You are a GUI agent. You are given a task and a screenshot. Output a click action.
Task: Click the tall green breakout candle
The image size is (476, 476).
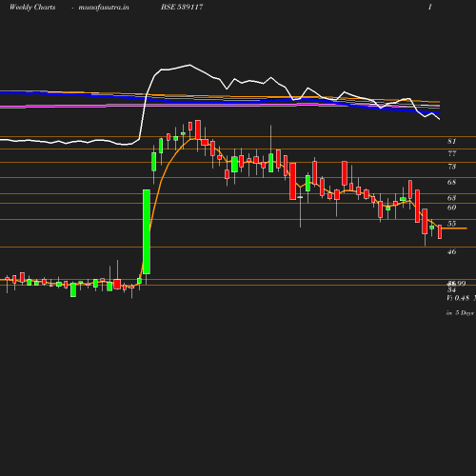147,231
